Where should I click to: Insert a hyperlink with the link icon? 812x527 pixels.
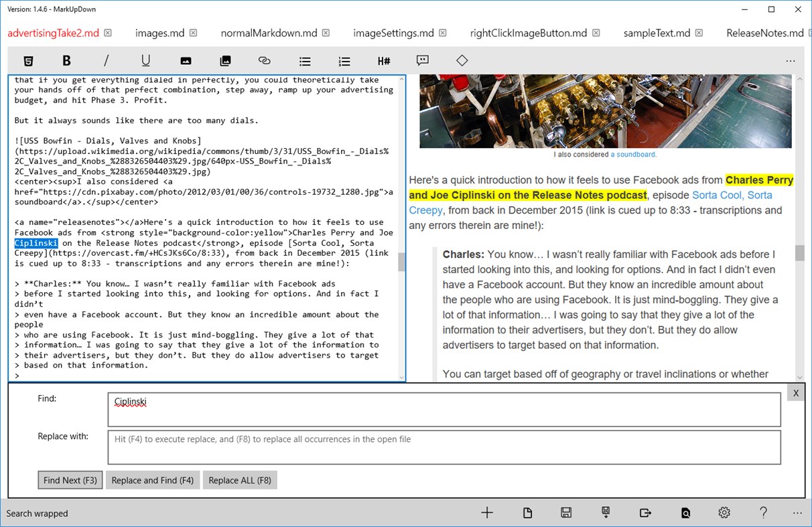pyautogui.click(x=264, y=60)
